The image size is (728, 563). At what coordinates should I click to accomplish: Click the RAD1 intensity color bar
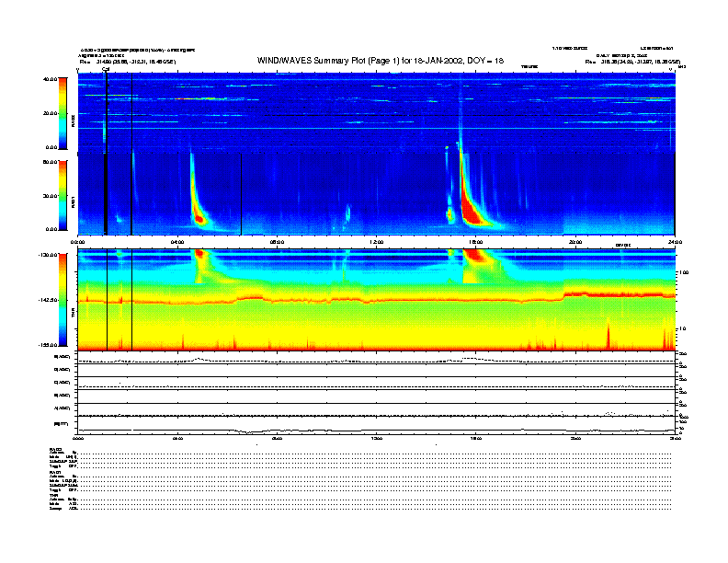(63, 195)
